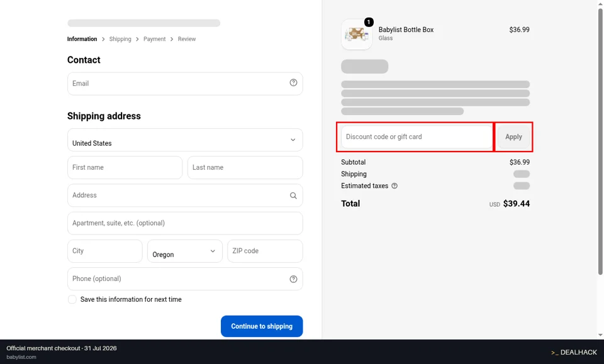Viewport: 604px width, 364px height.
Task: Open the Oregon state dropdown
Action: [x=185, y=251]
